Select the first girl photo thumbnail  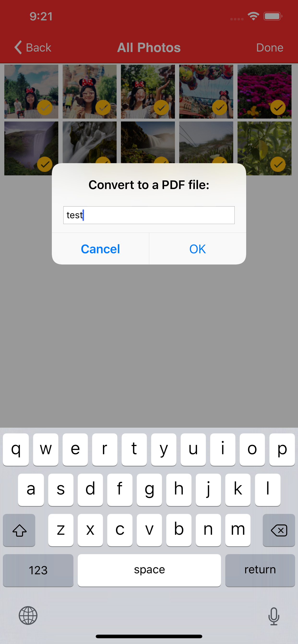(x=31, y=92)
